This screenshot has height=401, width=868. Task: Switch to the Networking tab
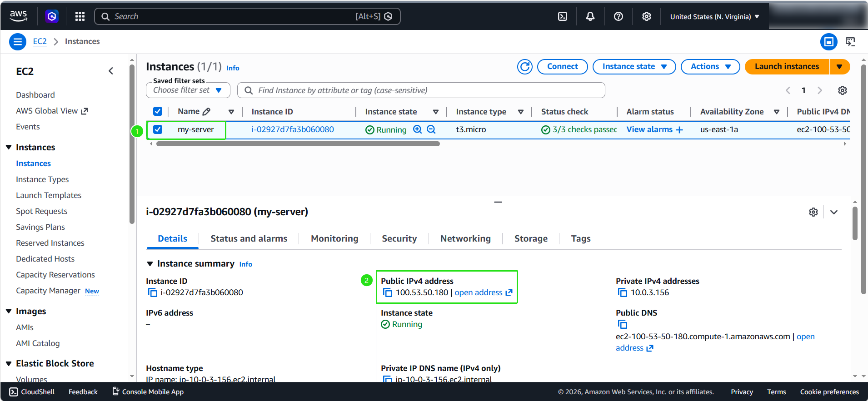coord(466,239)
